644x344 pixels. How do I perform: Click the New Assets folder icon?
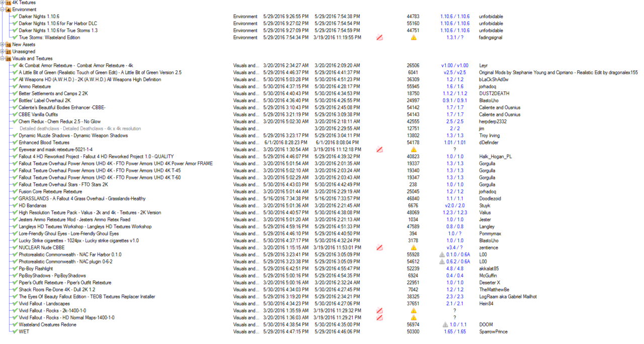tap(8, 44)
